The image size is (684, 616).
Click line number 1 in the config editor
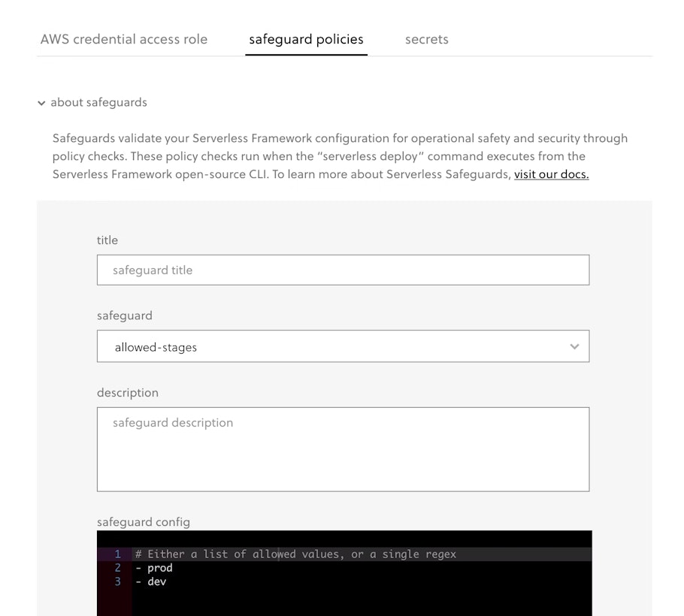click(x=117, y=554)
